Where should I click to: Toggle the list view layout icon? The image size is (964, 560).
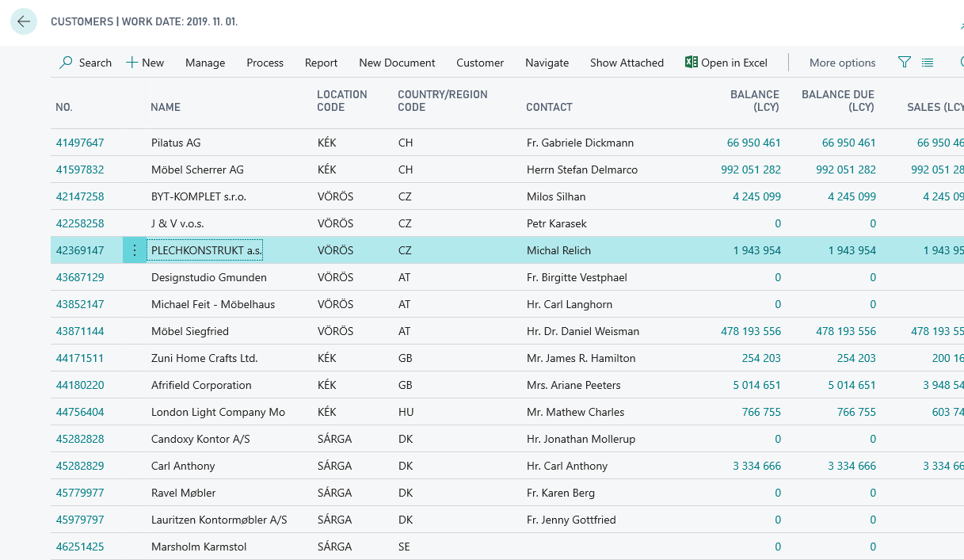point(928,63)
